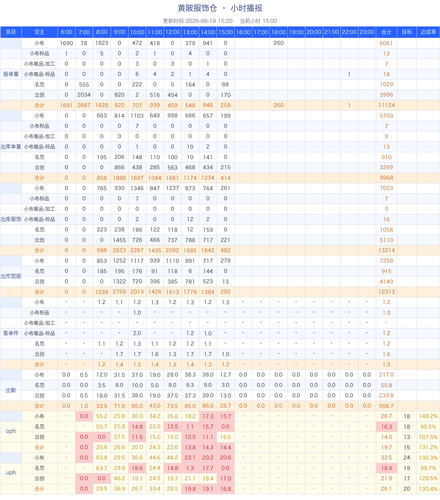Click the cell with value 2623
The width and height of the screenshot is (440, 500).
119,250
